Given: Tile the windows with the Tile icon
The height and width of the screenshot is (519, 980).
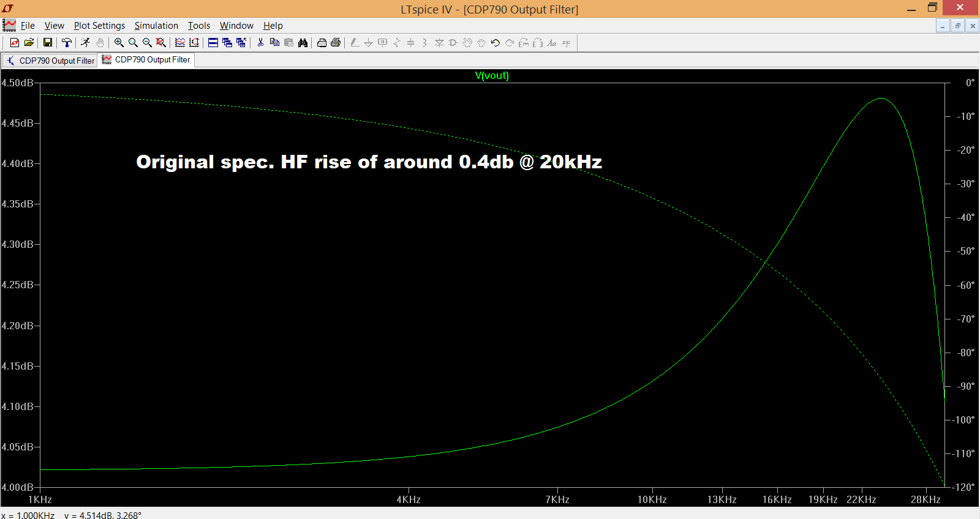Looking at the screenshot, I should (x=213, y=42).
